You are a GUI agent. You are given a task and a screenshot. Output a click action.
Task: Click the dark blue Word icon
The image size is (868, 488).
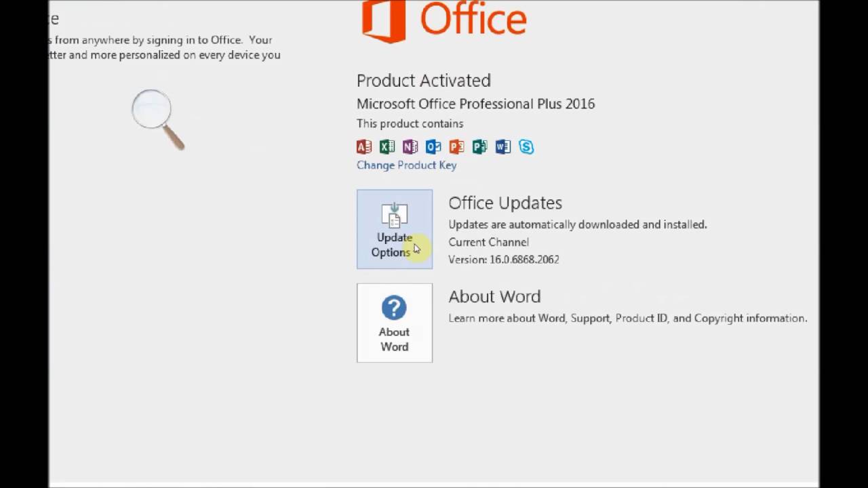pyautogui.click(x=502, y=146)
